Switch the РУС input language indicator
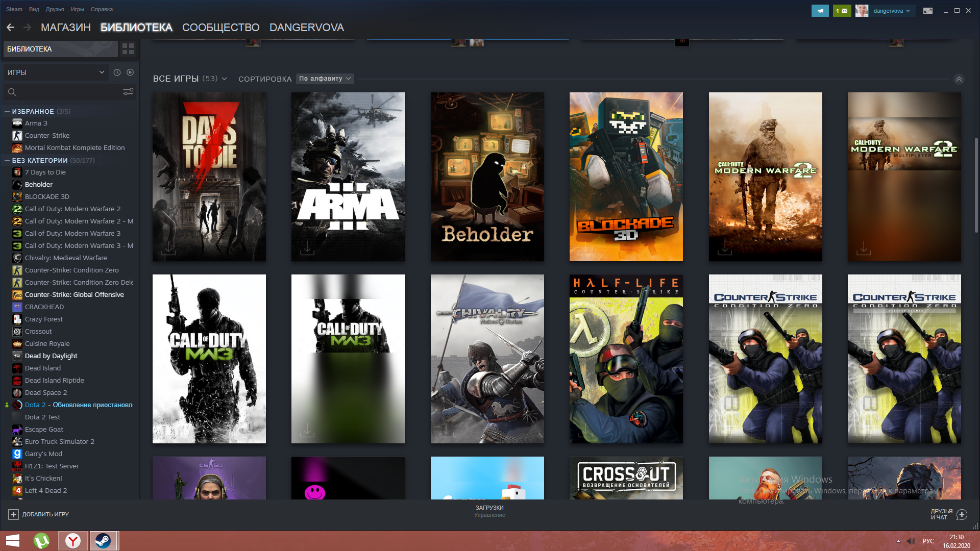Screen dimensions: 980x551 pos(928,541)
